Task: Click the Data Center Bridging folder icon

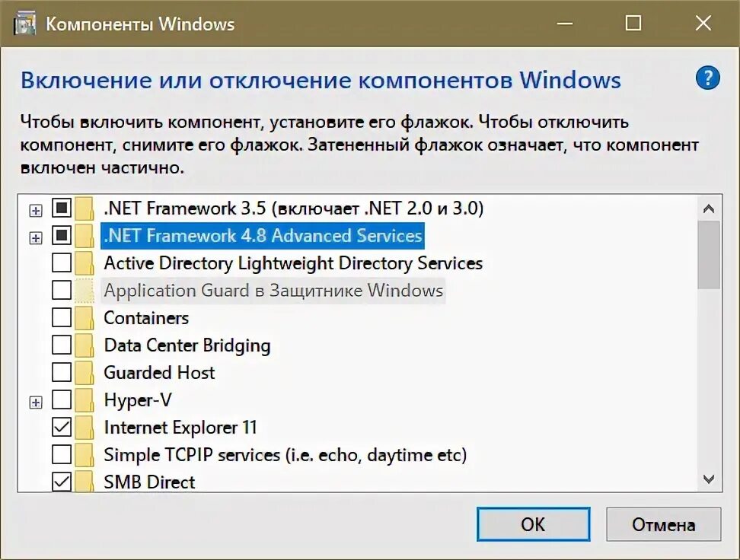Action: tap(85, 345)
